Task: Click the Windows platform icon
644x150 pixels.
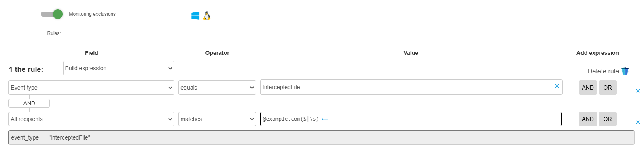Action: (195, 16)
